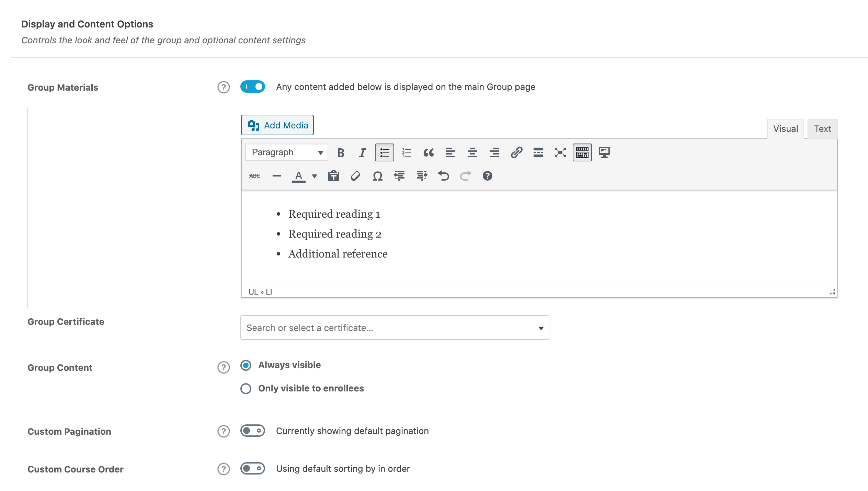
Task: Select the Only visible to enrollees option
Action: click(x=245, y=388)
